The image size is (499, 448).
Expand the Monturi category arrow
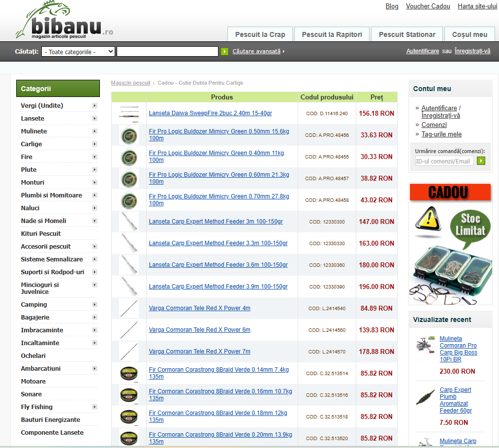coord(94,183)
